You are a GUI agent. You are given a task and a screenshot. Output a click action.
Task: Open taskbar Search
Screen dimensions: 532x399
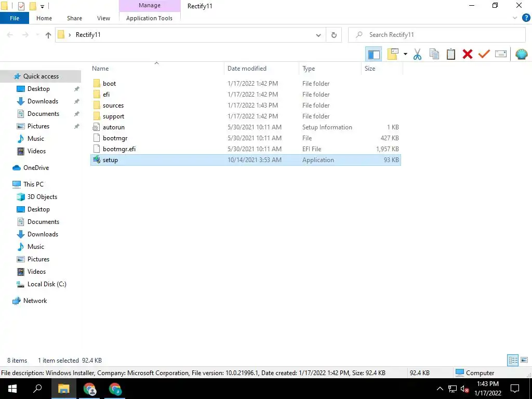(37, 389)
